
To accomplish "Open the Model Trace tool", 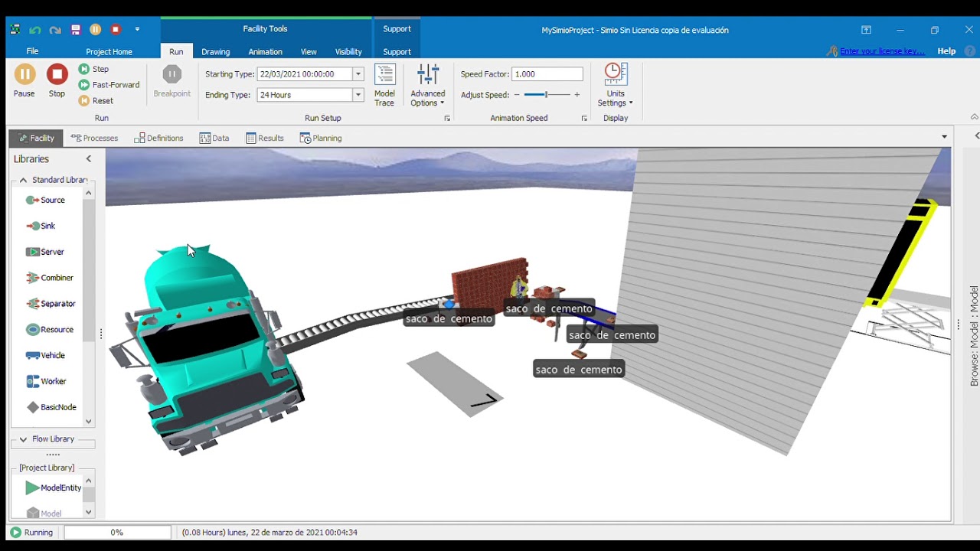I will (384, 85).
